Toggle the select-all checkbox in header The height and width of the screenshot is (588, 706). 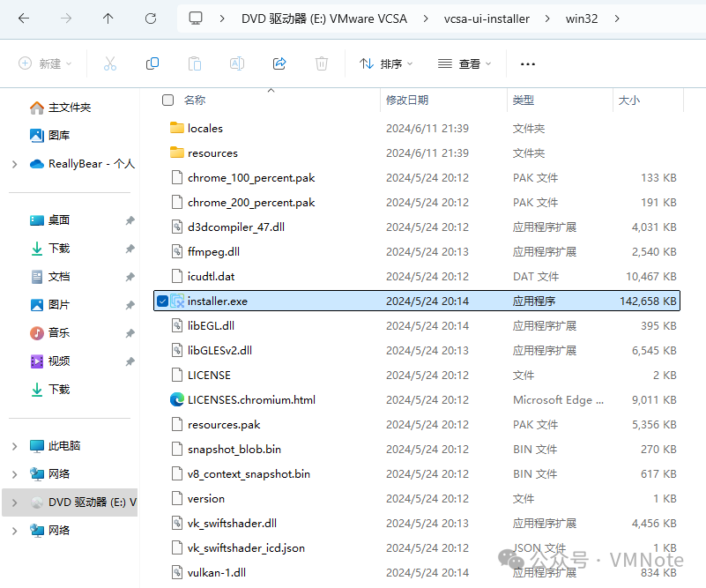167,100
